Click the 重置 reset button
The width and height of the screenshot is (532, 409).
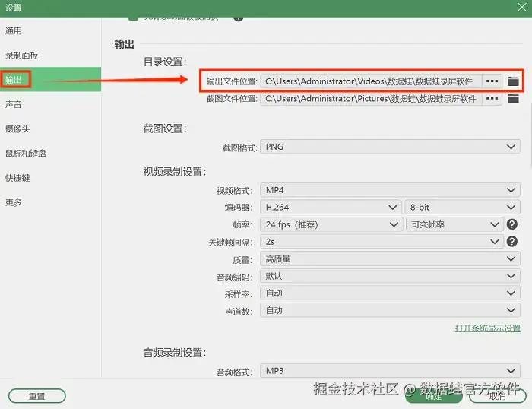click(x=36, y=396)
